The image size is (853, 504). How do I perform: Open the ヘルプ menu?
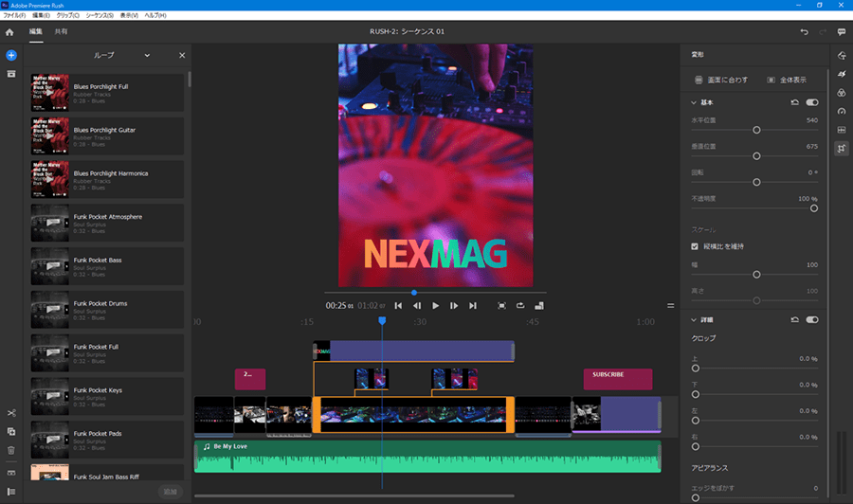click(x=155, y=15)
